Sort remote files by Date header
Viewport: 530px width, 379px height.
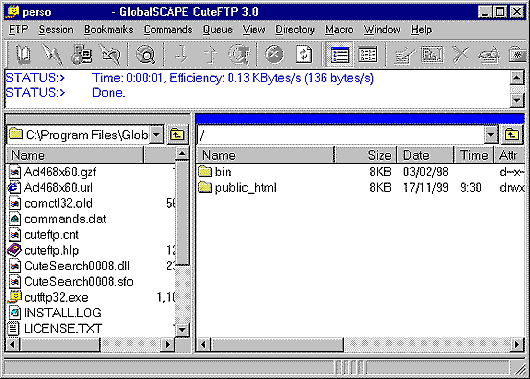pos(425,155)
